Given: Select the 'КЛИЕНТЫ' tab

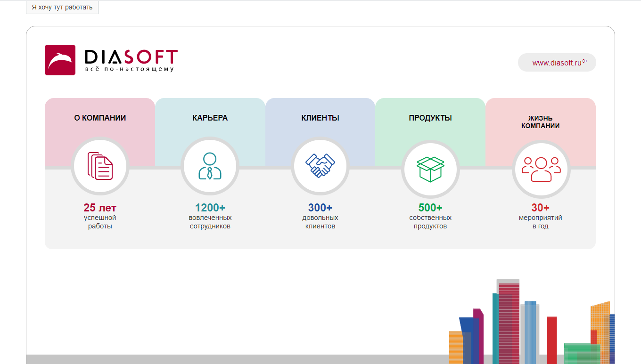Looking at the screenshot, I should click(x=320, y=118).
